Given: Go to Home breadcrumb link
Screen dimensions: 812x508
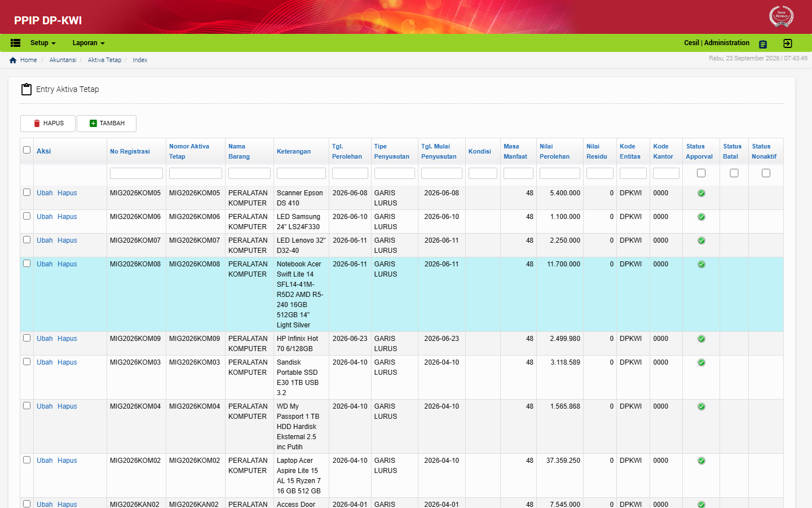Looking at the screenshot, I should [x=28, y=60].
